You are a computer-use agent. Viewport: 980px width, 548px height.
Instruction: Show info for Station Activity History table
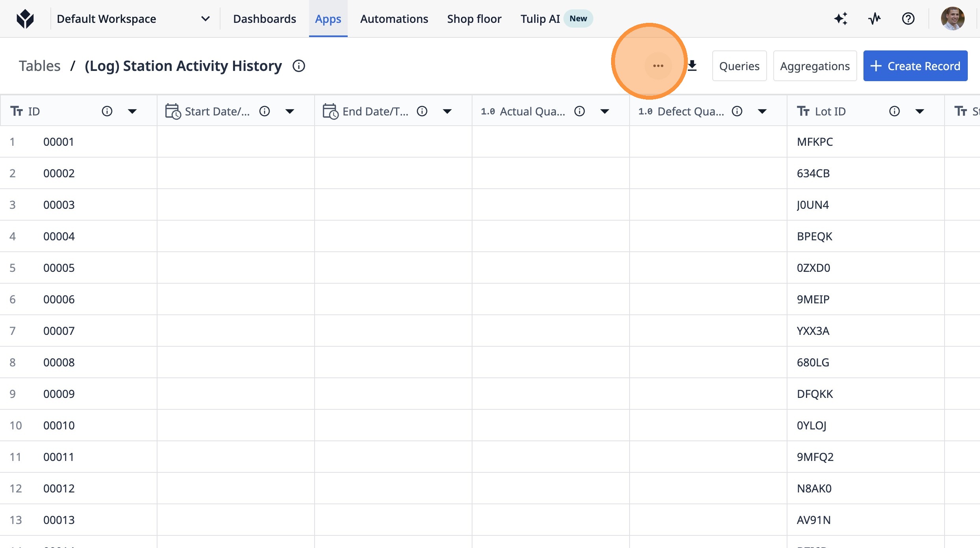point(299,66)
